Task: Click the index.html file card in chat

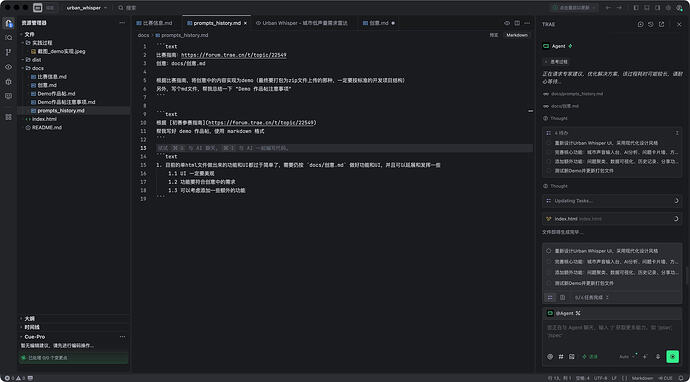Action: point(612,219)
